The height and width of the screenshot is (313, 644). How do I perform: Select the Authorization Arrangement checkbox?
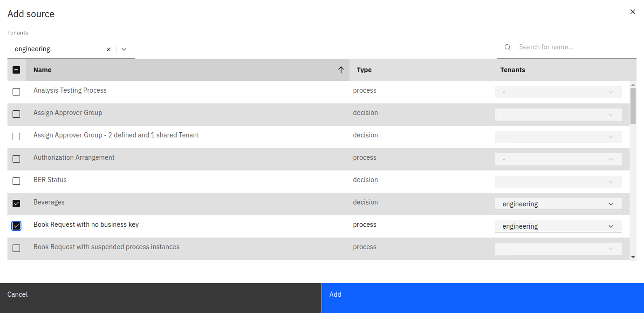16,159
